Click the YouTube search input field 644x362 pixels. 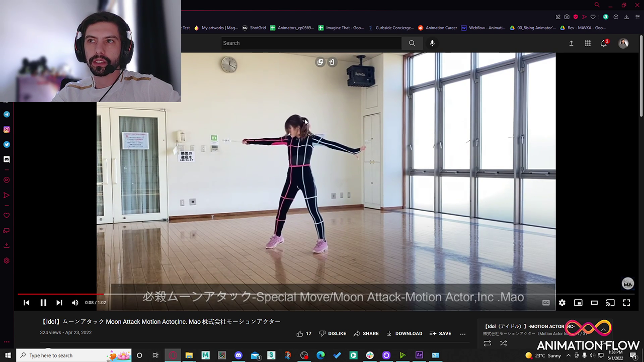click(311, 43)
